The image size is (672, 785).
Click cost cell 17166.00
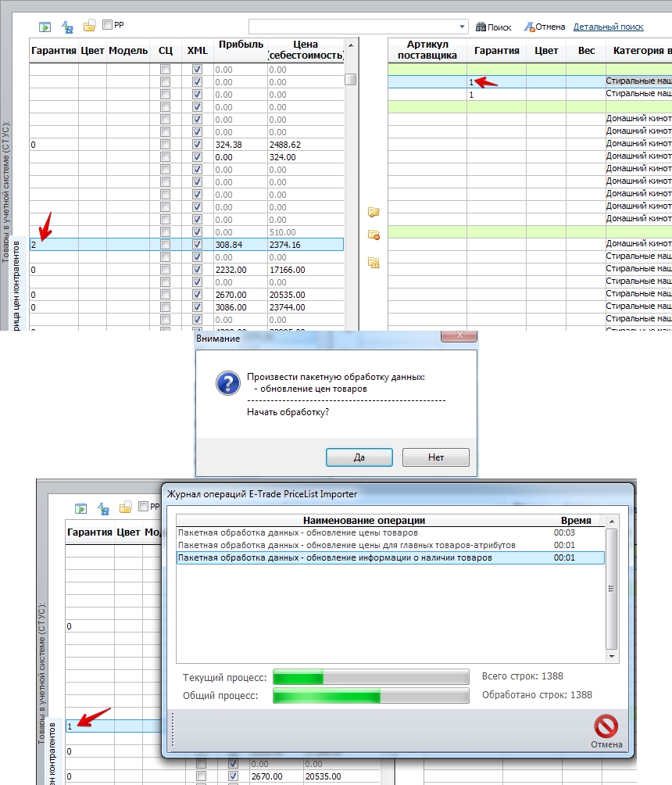pos(306,270)
